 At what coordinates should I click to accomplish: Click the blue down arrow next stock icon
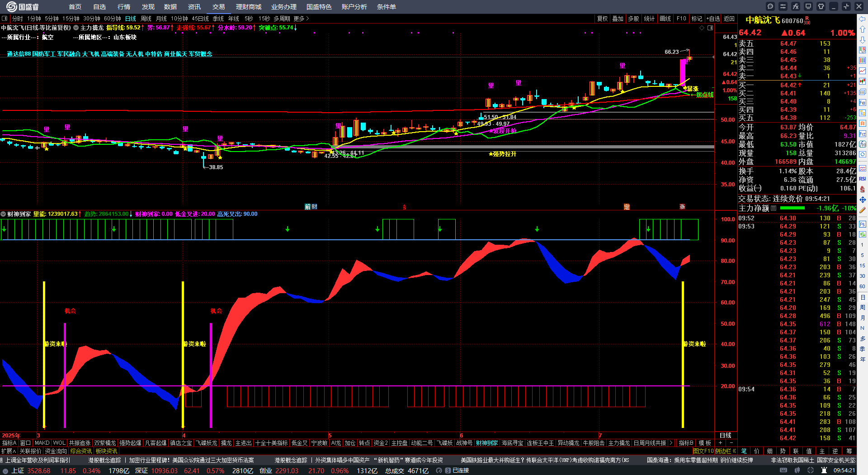point(863,39)
